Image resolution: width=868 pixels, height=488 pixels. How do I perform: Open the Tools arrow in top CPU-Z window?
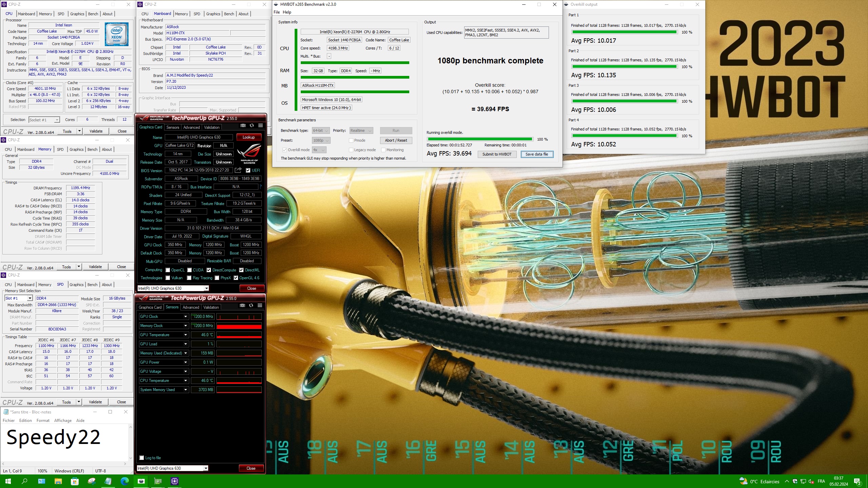coord(79,131)
